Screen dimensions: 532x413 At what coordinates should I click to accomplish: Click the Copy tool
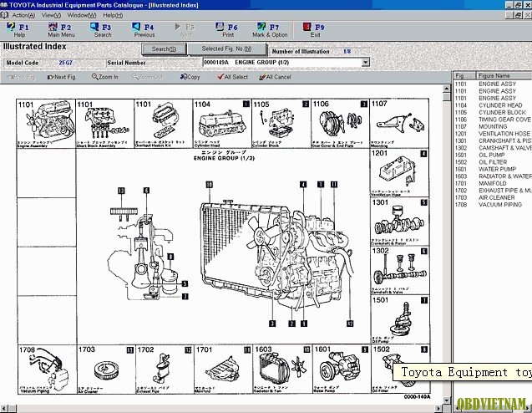[190, 77]
